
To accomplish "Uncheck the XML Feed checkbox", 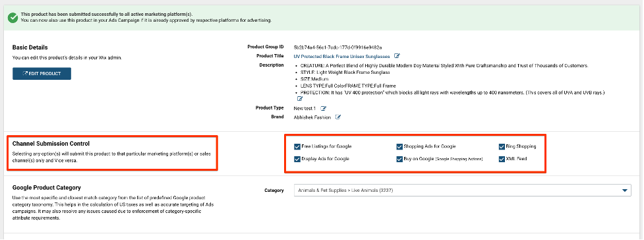I will coord(502,159).
